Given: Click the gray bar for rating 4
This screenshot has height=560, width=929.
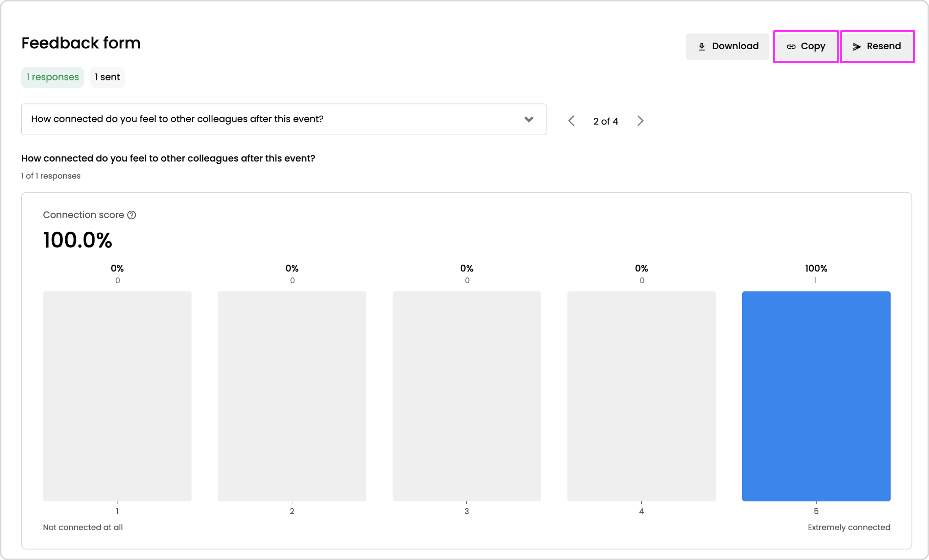Looking at the screenshot, I should (641, 396).
